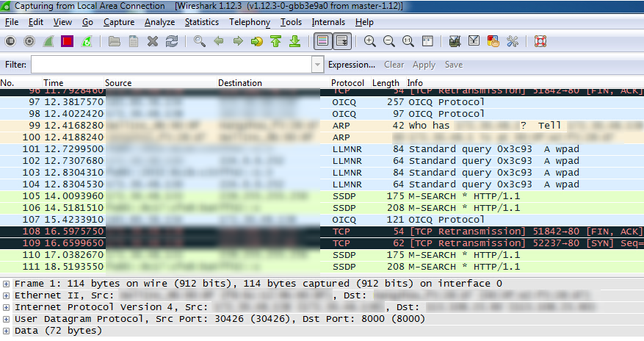Go back in packet history arrow
This screenshot has width=644, height=341.
[x=219, y=41]
